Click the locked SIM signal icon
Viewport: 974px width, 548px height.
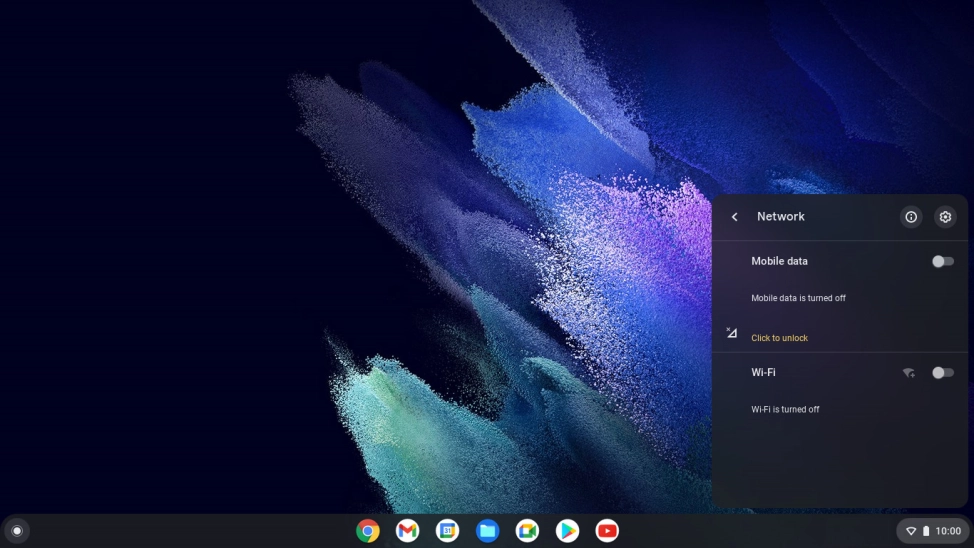(732, 333)
